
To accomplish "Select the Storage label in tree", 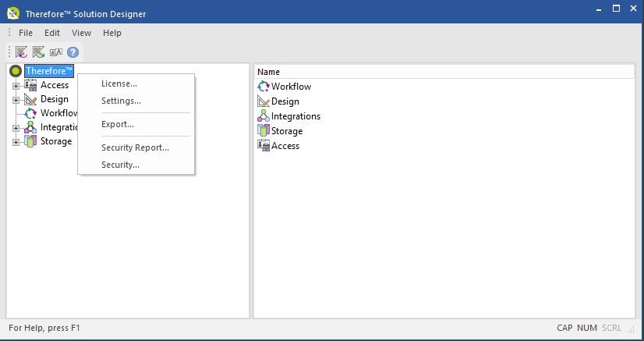I will pyautogui.click(x=56, y=141).
